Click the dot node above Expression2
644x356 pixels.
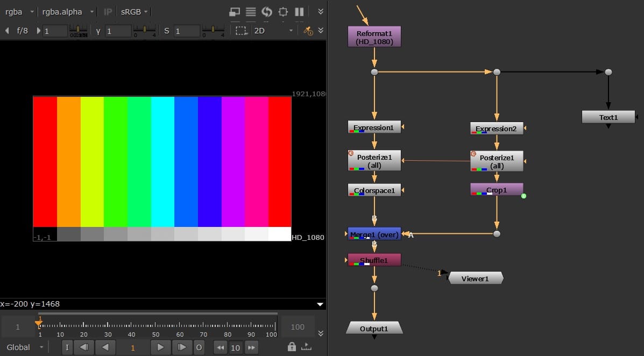[497, 72]
